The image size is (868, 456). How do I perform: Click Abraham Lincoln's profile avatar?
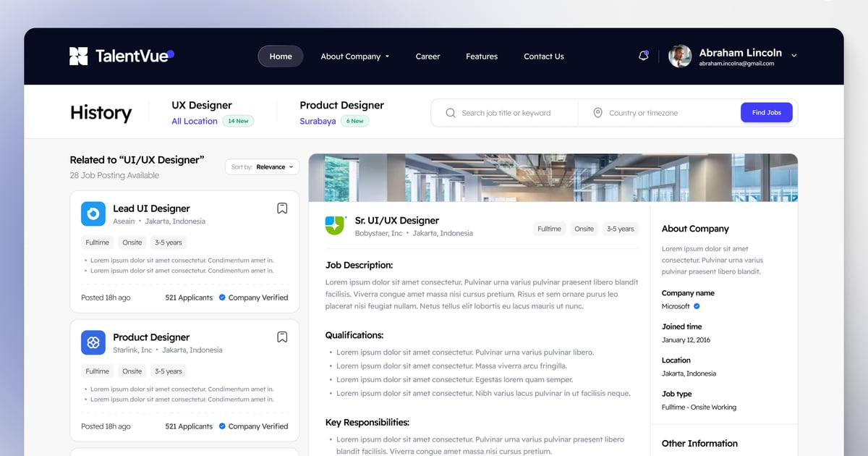coord(680,56)
